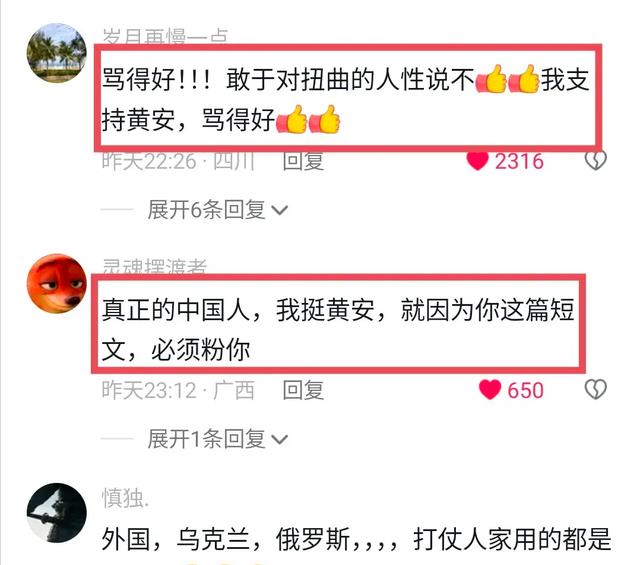
Task: Open username 灵魂摆渡者 profile
Action: [x=155, y=267]
